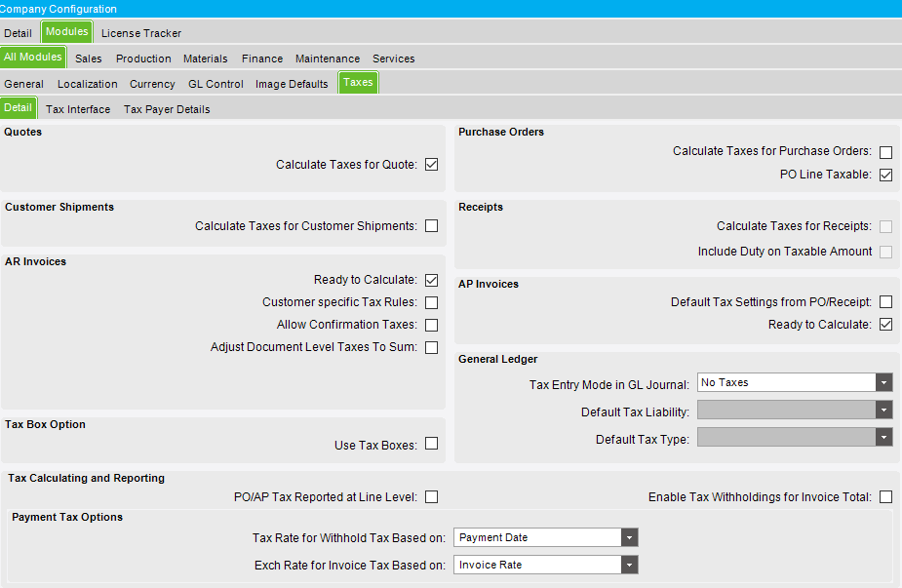The height and width of the screenshot is (588, 902).
Task: Expand the Default Tax Type dropdown arrow
Action: click(x=884, y=437)
